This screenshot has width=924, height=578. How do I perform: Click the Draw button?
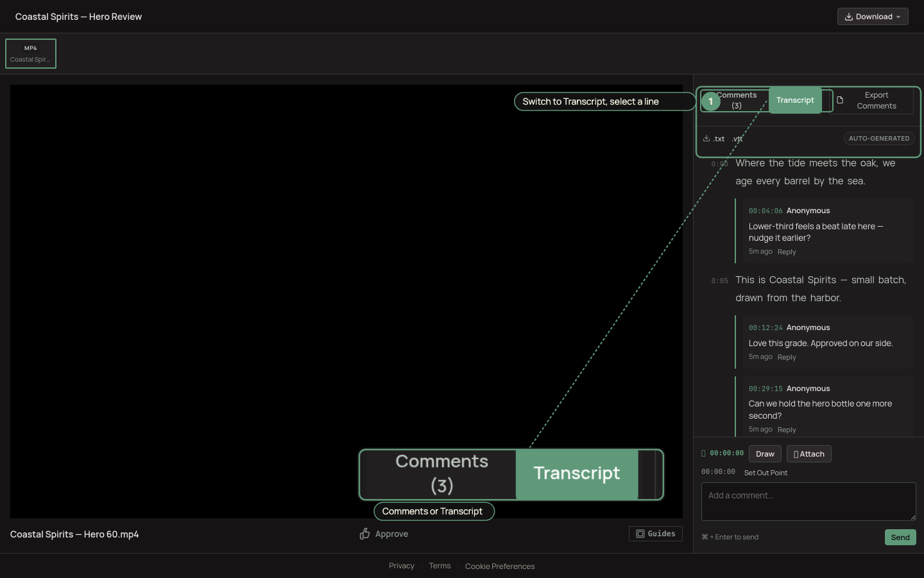(x=765, y=454)
